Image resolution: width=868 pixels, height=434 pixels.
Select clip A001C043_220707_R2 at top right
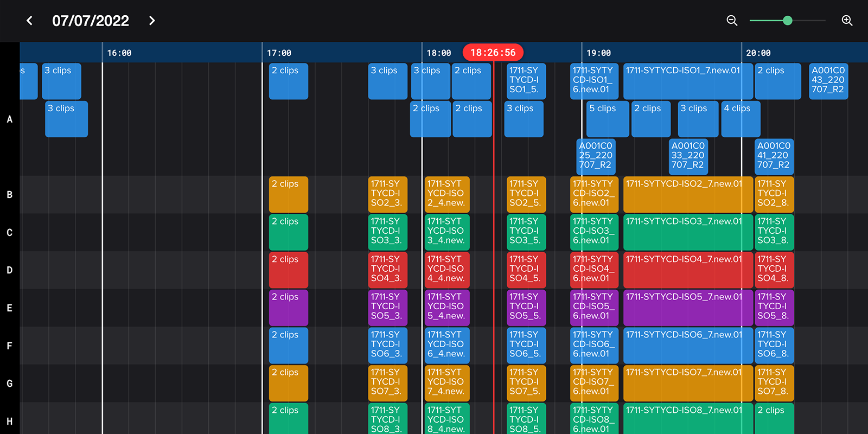point(828,81)
